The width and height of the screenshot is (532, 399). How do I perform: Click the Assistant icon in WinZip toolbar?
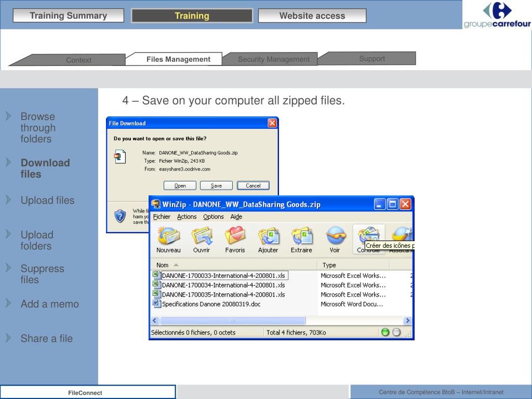coord(402,233)
